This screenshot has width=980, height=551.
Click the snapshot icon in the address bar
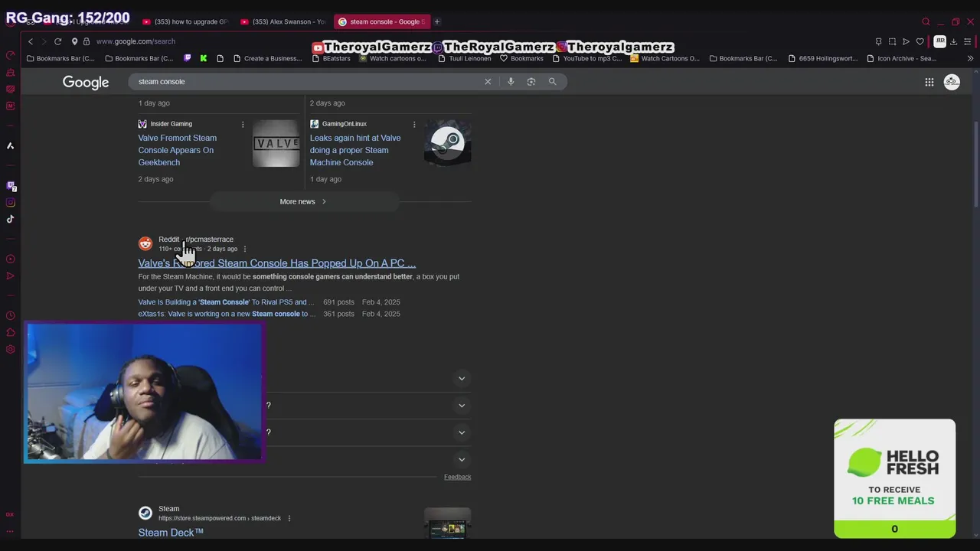pyautogui.click(x=892, y=41)
